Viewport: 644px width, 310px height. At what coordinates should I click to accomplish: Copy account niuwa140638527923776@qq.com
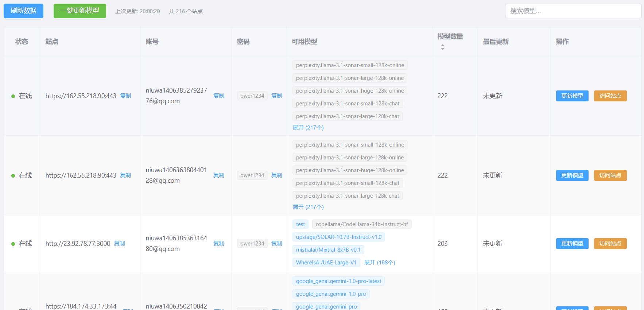point(219,96)
